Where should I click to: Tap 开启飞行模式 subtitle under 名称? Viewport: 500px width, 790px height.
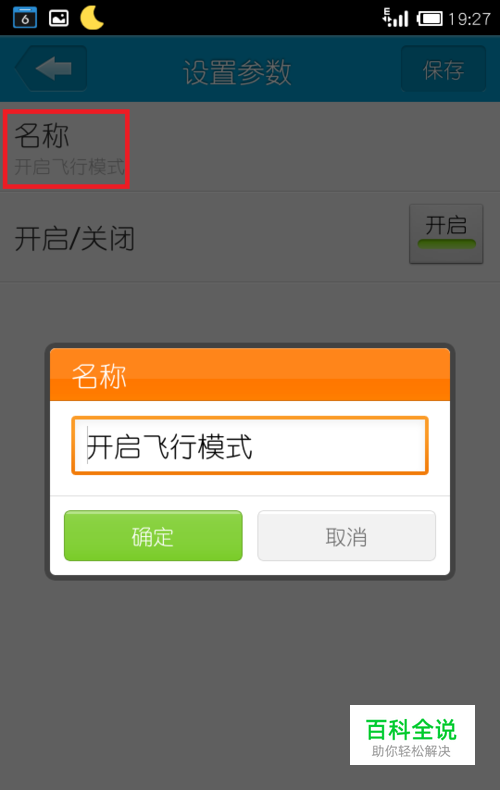pyautogui.click(x=69, y=167)
